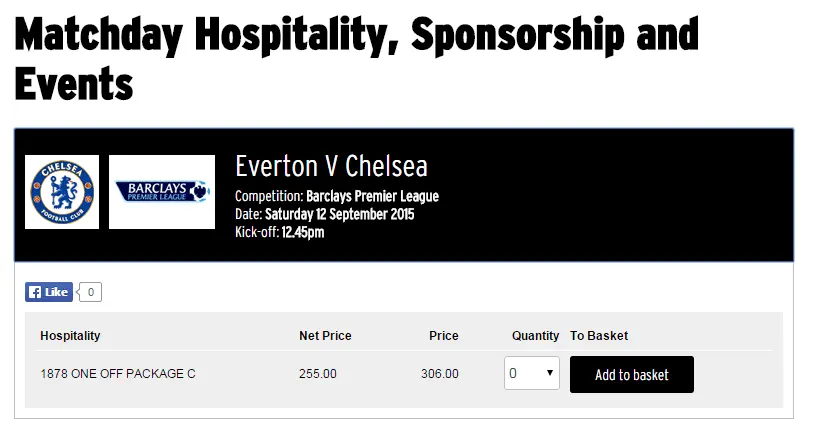The image size is (817, 432).
Task: Click the Chelsea Football Club crest
Action: pyautogui.click(x=62, y=192)
